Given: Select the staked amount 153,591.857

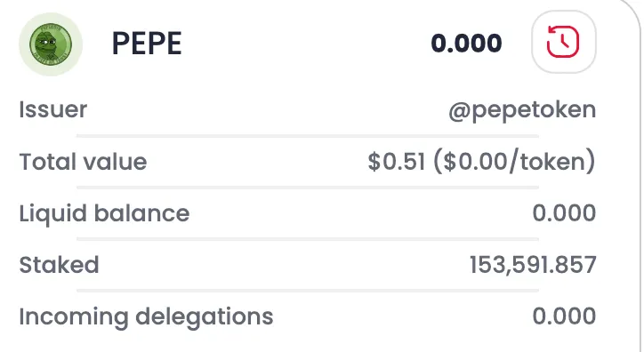Looking at the screenshot, I should click(533, 265).
